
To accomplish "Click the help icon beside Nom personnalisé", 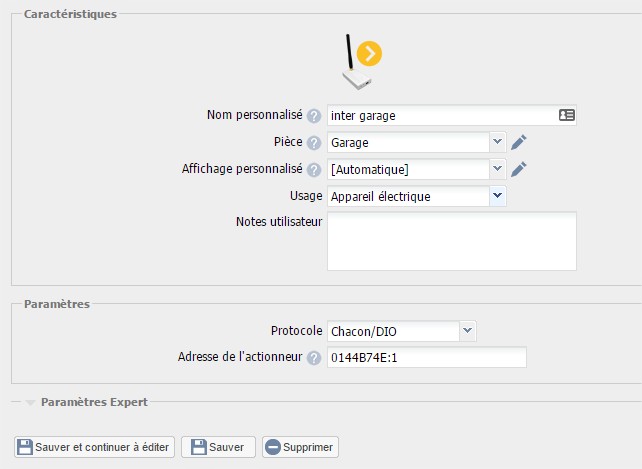I will (x=314, y=116).
